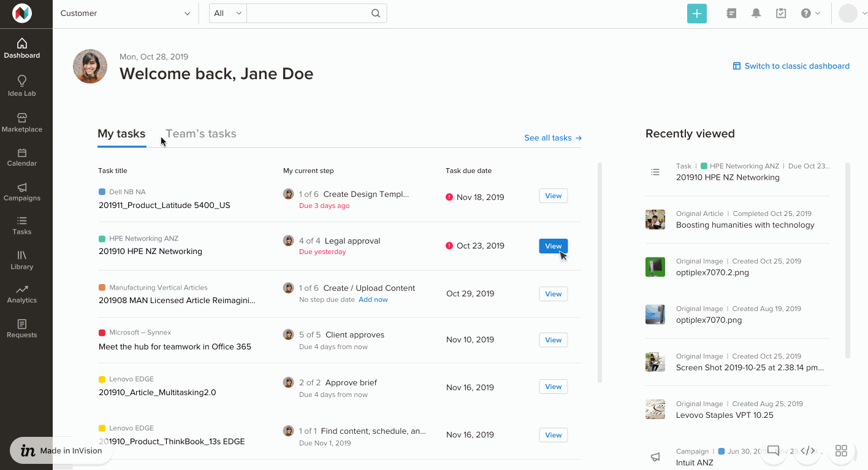Click the red Microsoft – Synnex color tag

coord(102,333)
